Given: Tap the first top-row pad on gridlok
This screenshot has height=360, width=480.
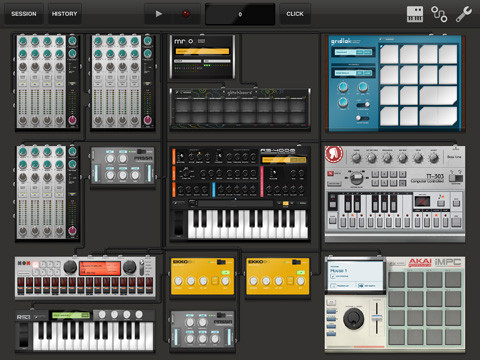Looking at the screenshot, I should click(x=389, y=54).
